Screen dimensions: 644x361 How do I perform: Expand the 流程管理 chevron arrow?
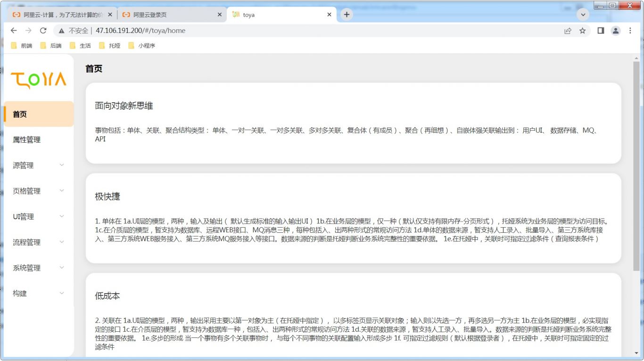point(62,242)
